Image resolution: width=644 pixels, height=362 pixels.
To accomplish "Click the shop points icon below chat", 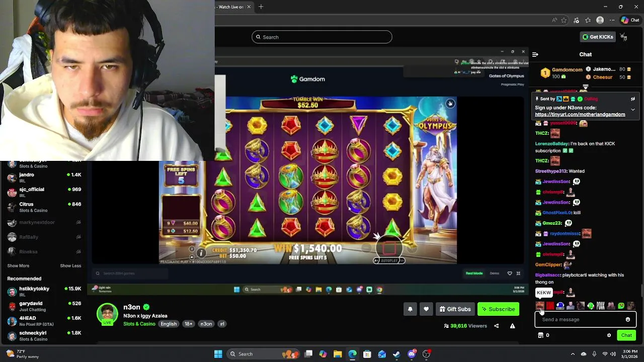I will 541,335.
